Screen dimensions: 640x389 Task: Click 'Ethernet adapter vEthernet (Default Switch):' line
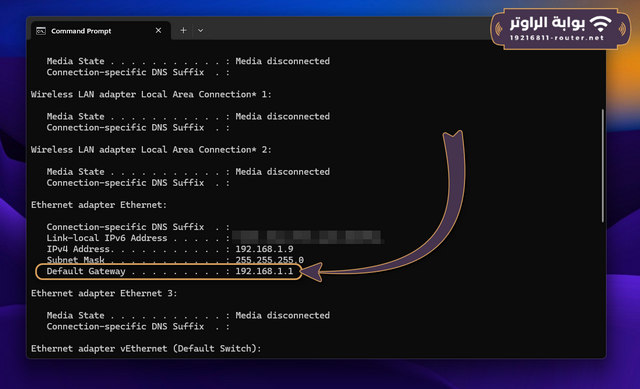coord(146,349)
